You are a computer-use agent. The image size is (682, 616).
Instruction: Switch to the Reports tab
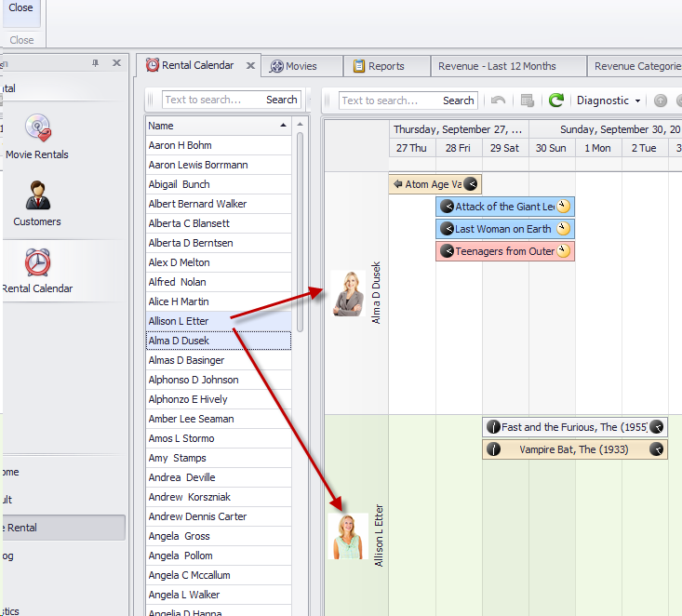click(386, 66)
